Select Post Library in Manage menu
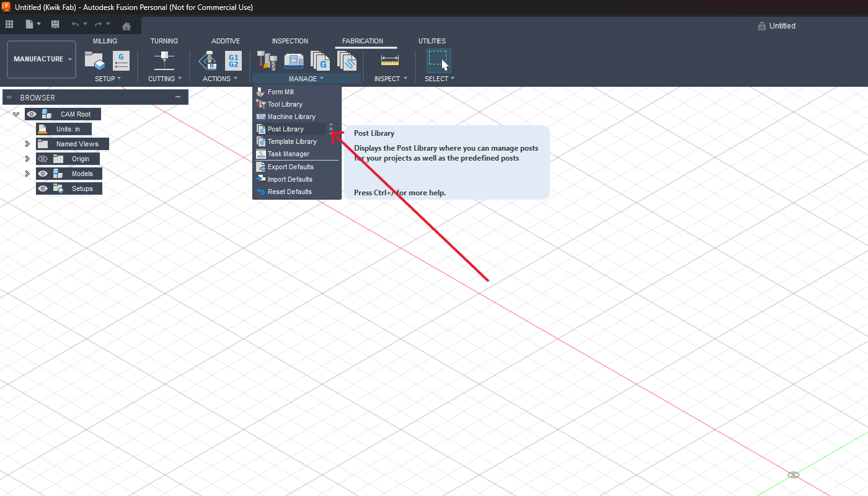 click(x=285, y=129)
